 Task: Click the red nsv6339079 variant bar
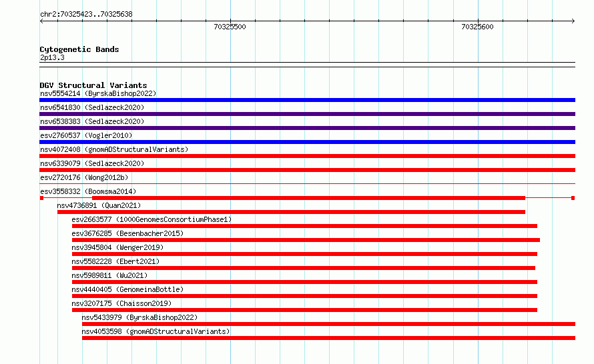click(307, 170)
